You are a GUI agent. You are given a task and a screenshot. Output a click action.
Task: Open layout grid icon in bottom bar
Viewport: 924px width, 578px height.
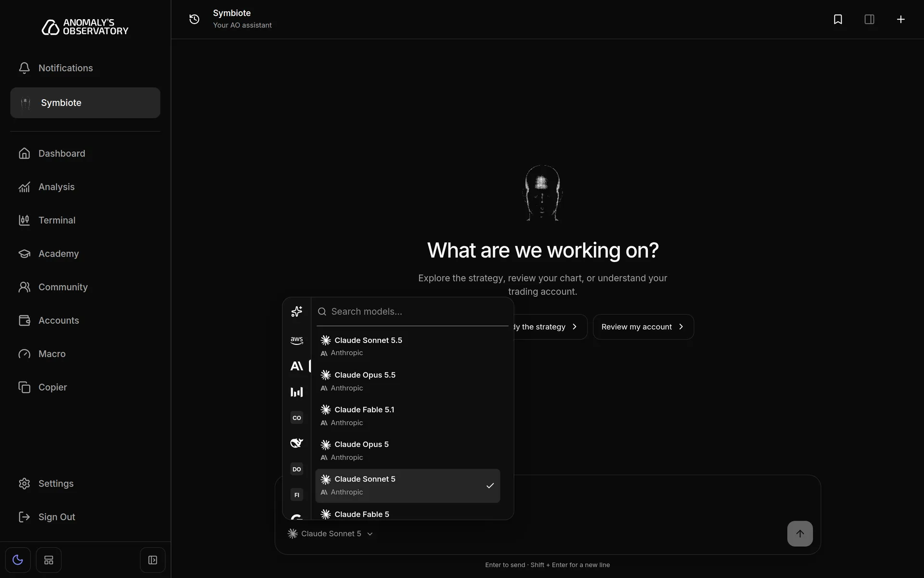point(49,560)
